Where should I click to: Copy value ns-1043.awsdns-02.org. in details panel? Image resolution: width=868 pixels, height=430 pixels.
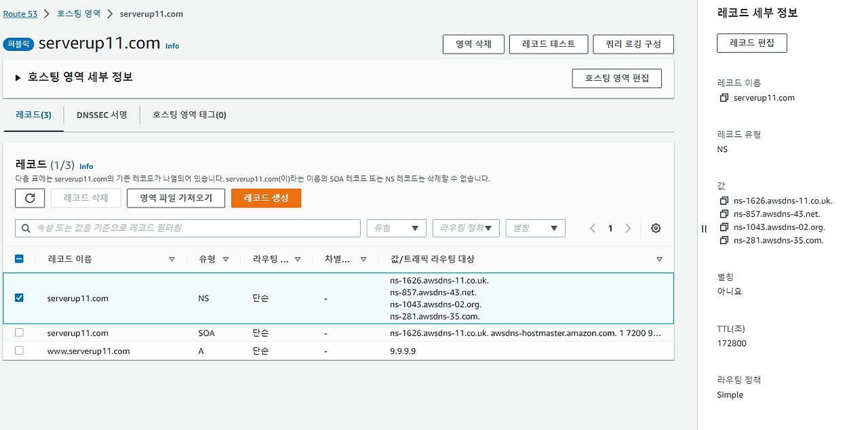(724, 227)
